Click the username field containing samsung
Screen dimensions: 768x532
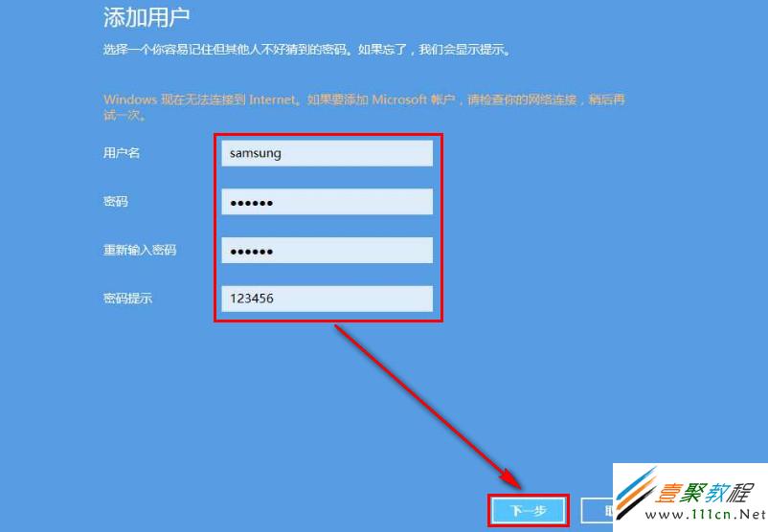(328, 153)
